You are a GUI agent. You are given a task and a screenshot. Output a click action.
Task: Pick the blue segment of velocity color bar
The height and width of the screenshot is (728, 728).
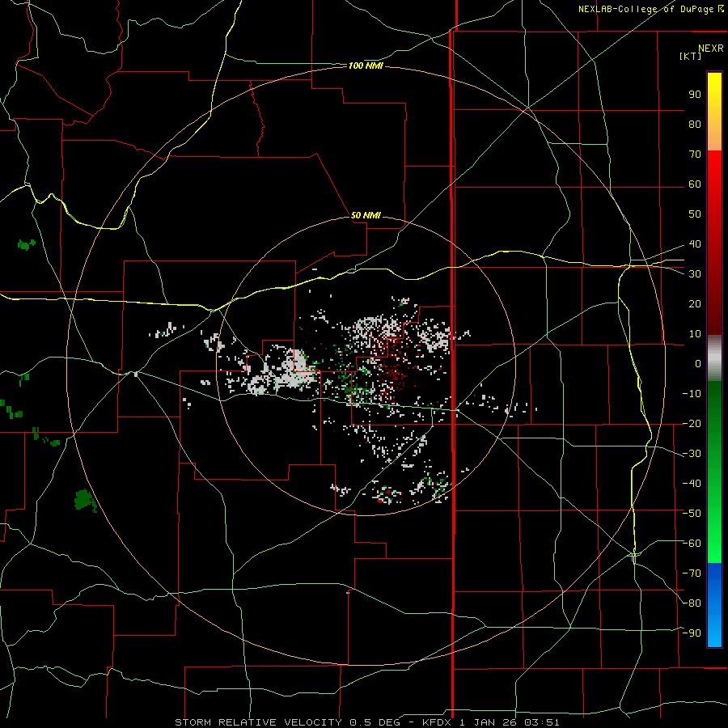pos(714,605)
